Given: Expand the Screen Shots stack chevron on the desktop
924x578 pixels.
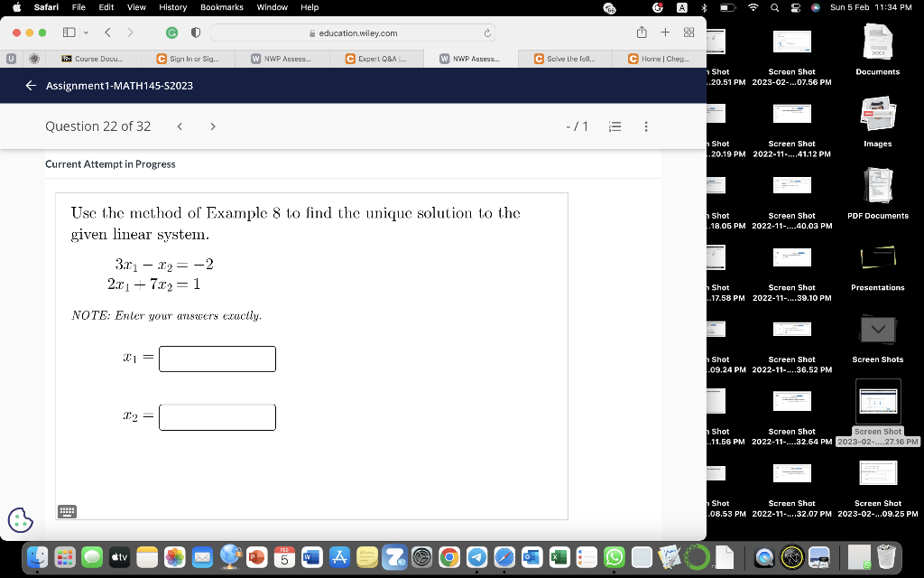Looking at the screenshot, I should tap(878, 329).
